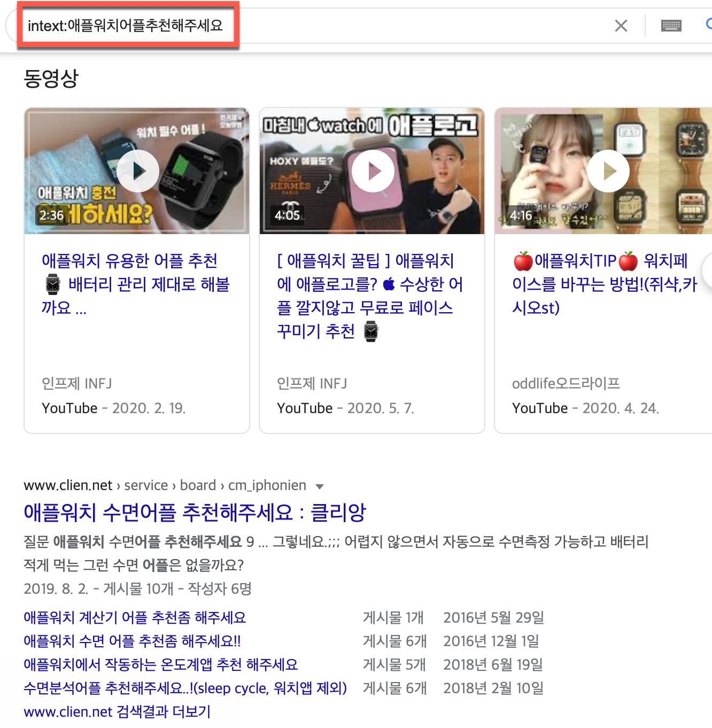Click 게시물 1개 post count cell

pyautogui.click(x=393, y=617)
